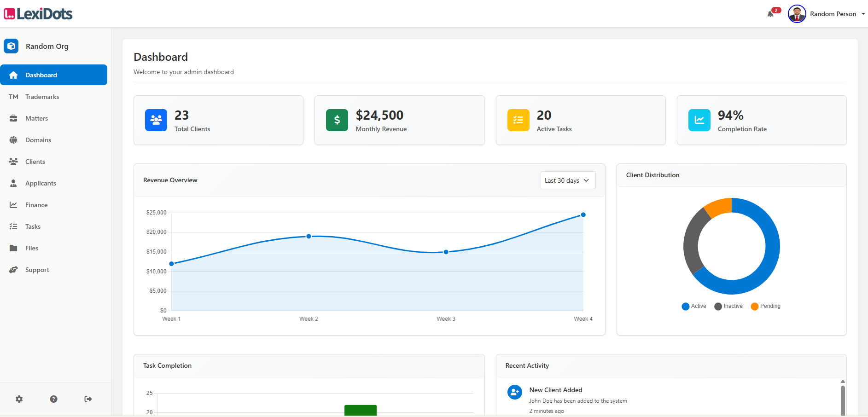This screenshot has height=417, width=868.
Task: Click the orange Pending donut segment
Action: point(719,207)
